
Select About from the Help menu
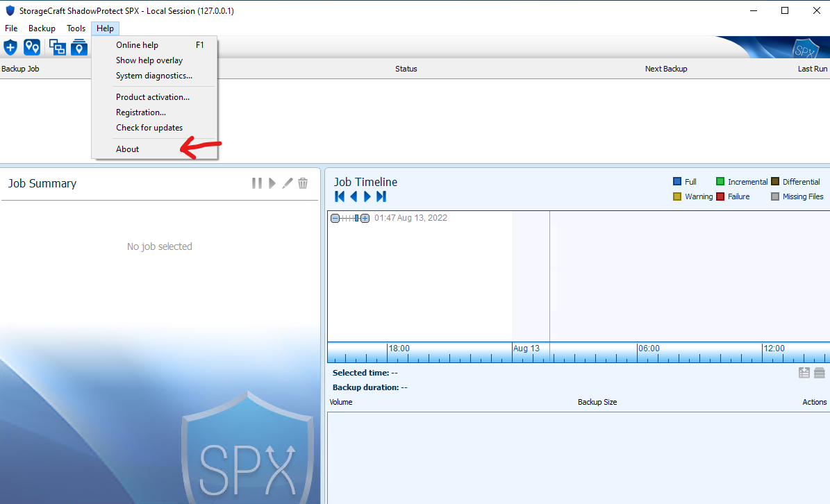point(127,149)
